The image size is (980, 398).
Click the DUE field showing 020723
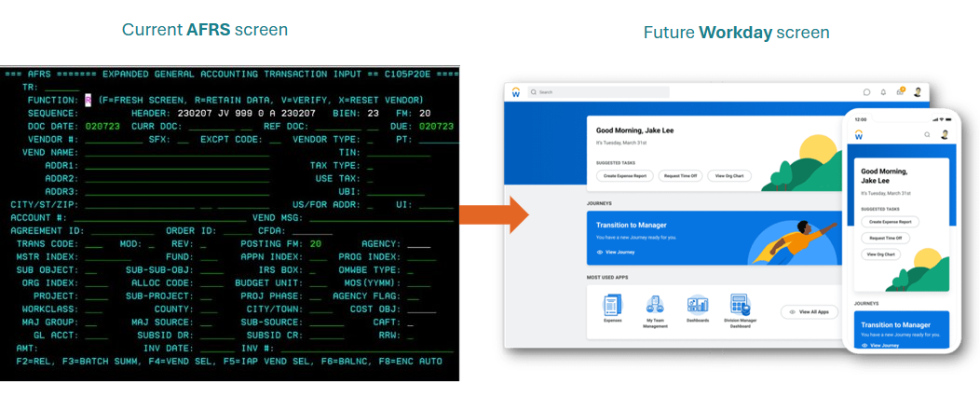(436, 127)
